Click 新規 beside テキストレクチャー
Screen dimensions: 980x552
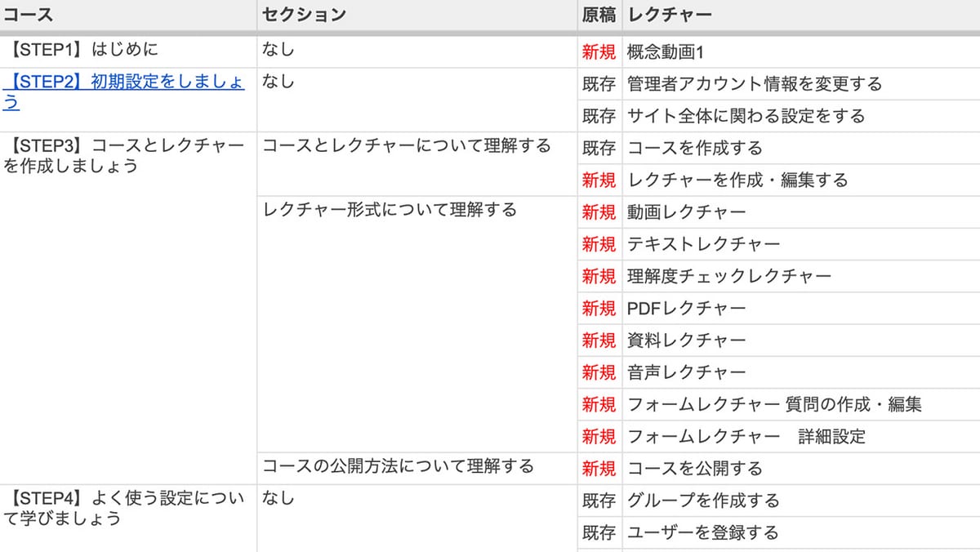click(599, 244)
